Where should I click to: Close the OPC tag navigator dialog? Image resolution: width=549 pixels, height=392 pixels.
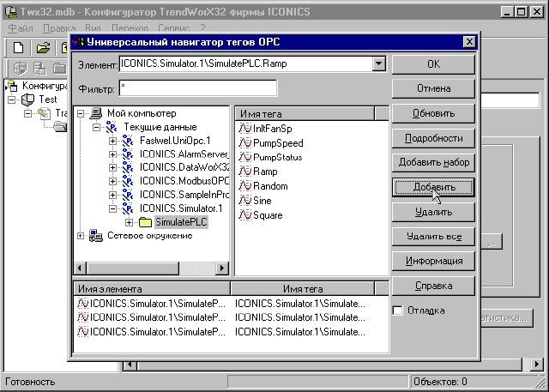point(469,42)
